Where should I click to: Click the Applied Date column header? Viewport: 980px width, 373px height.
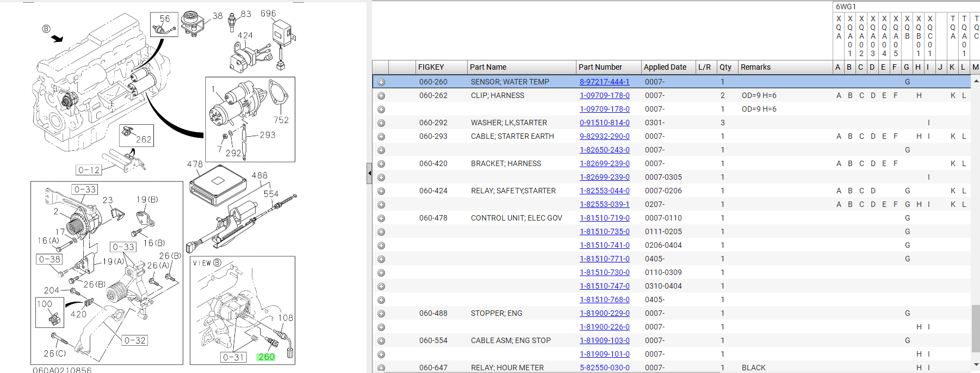665,67
